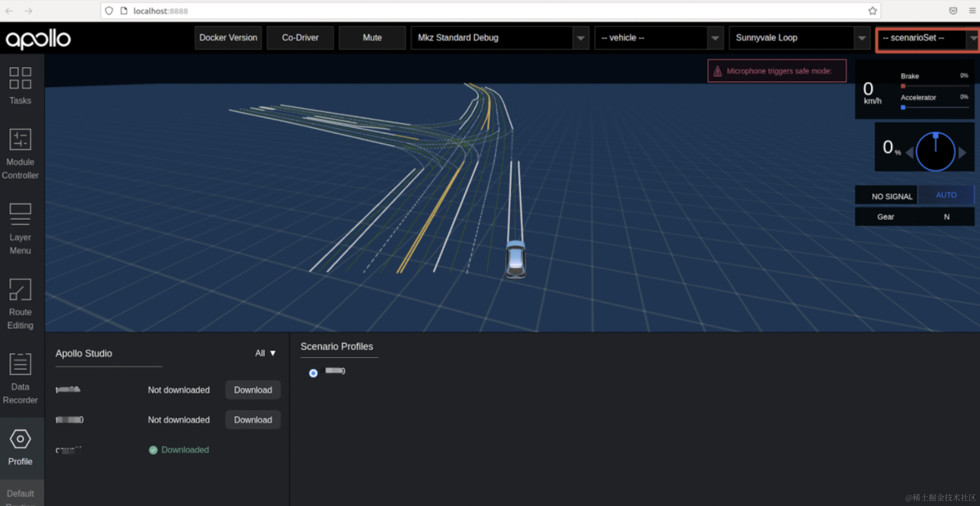Image resolution: width=980 pixels, height=506 pixels.
Task: Click the Pocket save icon in browser toolbar
Action: point(953,11)
